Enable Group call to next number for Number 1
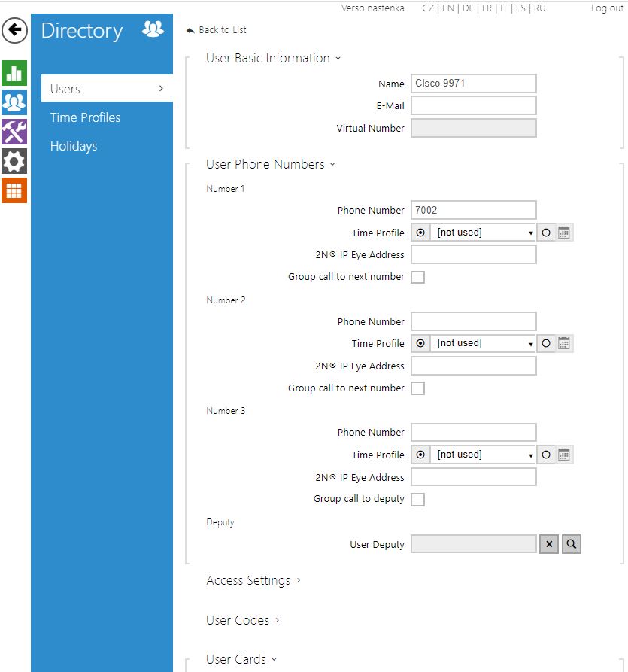Screen dimensions: 628x672 click(417, 277)
